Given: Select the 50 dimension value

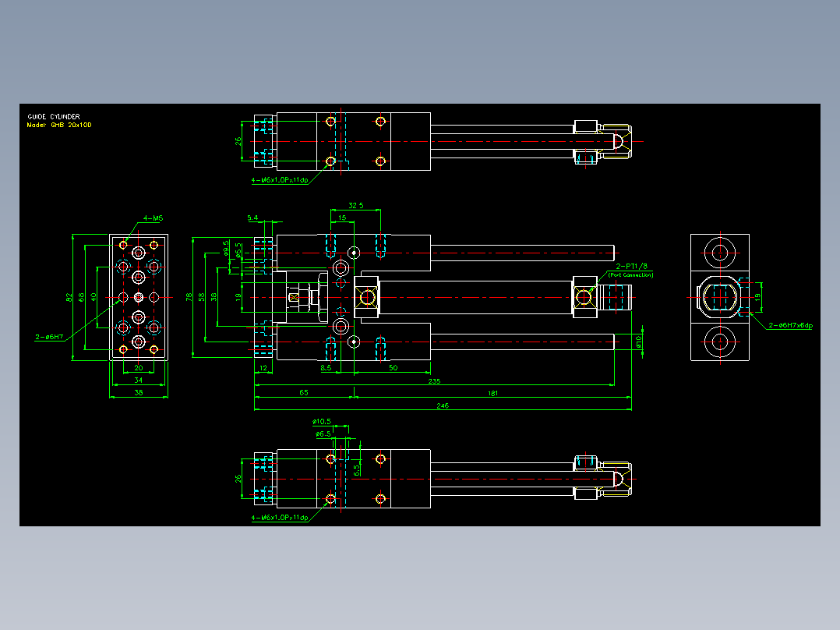Looking at the screenshot, I should coord(394,368).
